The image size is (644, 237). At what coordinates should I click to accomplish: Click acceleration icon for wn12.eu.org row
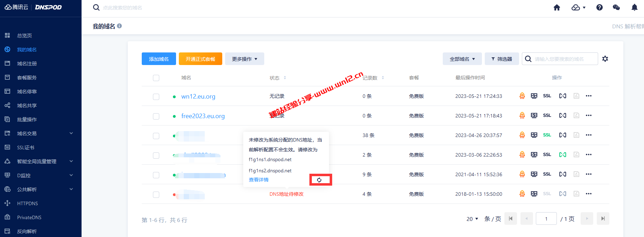562,96
